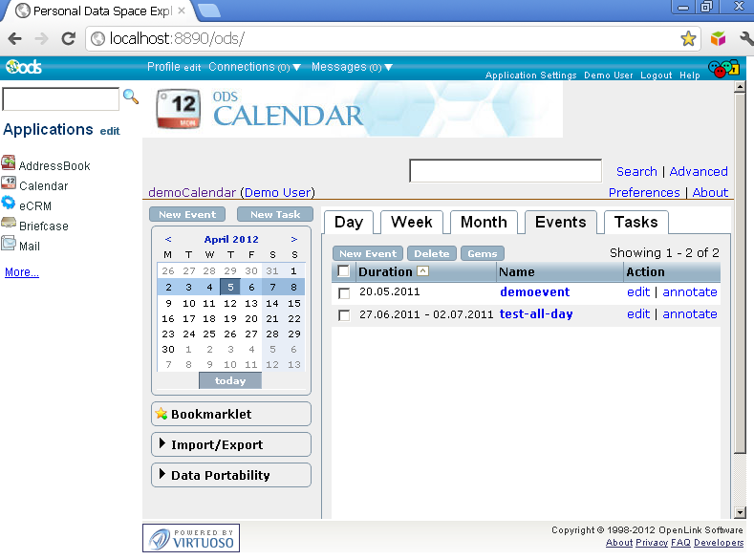Select the test-all-day event checkbox
This screenshot has height=560, width=754.
click(x=344, y=315)
